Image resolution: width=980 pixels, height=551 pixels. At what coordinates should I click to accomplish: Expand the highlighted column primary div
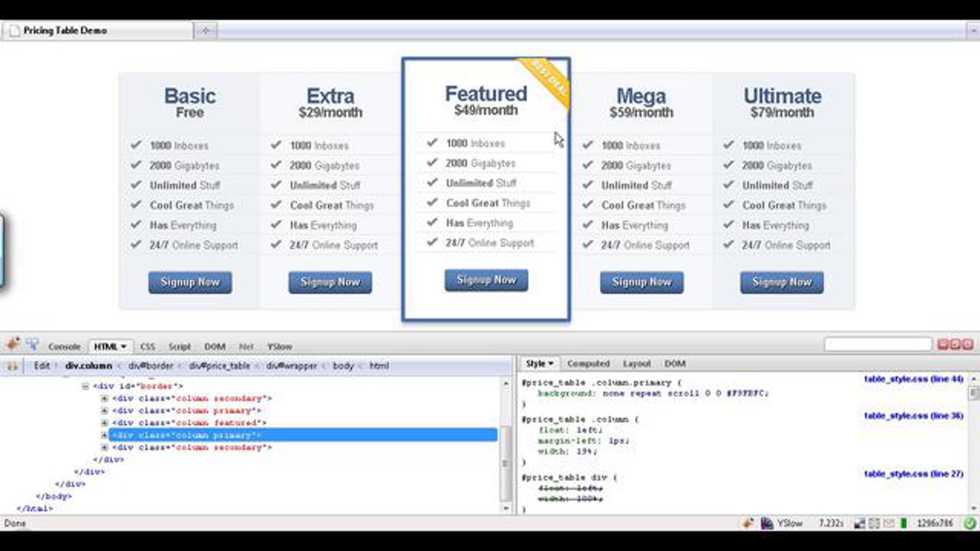pos(105,435)
